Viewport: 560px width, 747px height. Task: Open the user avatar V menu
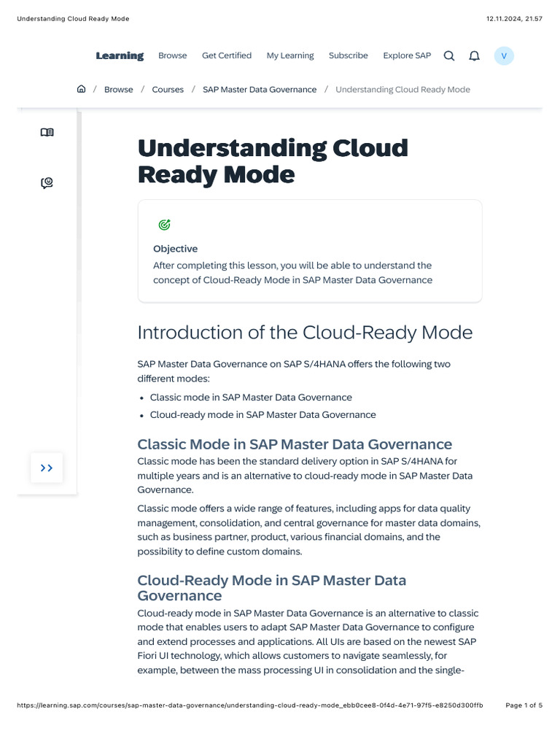[x=504, y=55]
